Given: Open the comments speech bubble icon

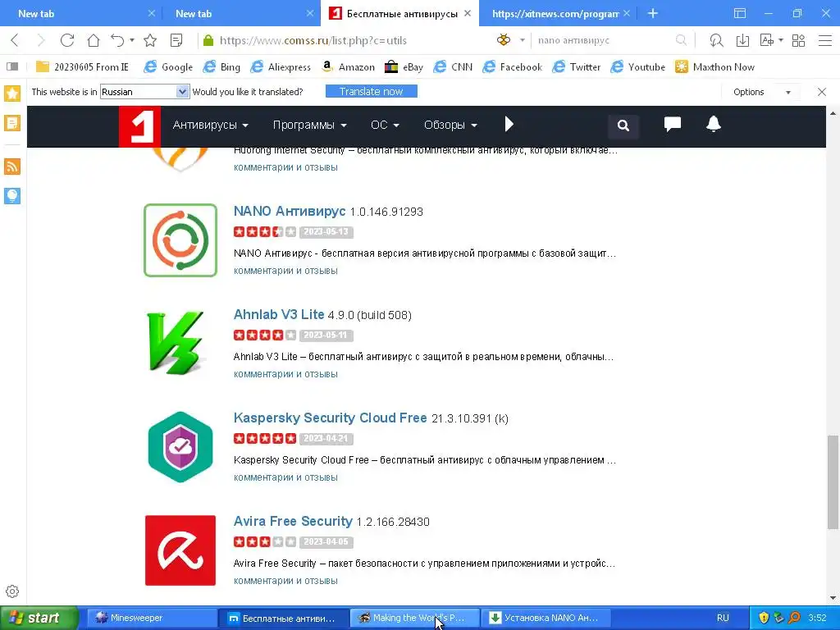Looking at the screenshot, I should [673, 125].
